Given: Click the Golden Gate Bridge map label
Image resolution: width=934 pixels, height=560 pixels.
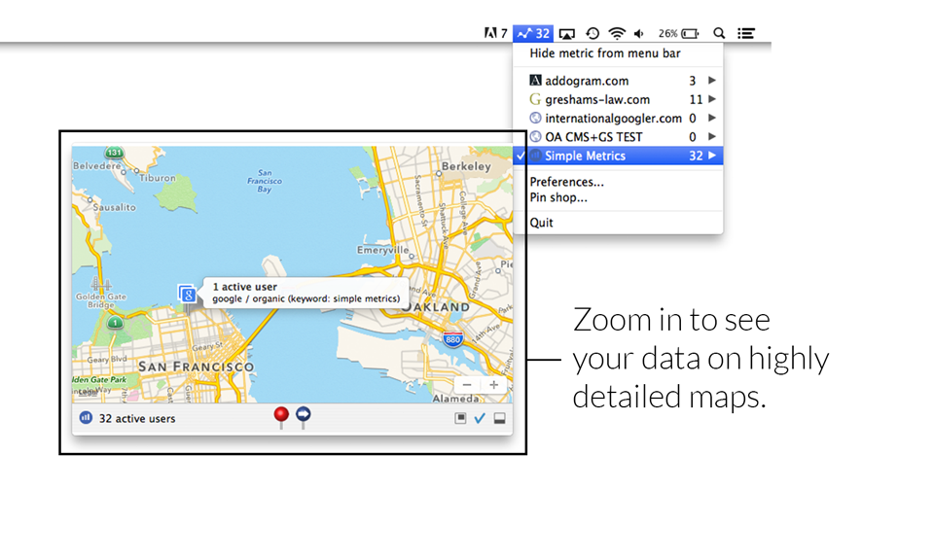Looking at the screenshot, I should coord(100,300).
